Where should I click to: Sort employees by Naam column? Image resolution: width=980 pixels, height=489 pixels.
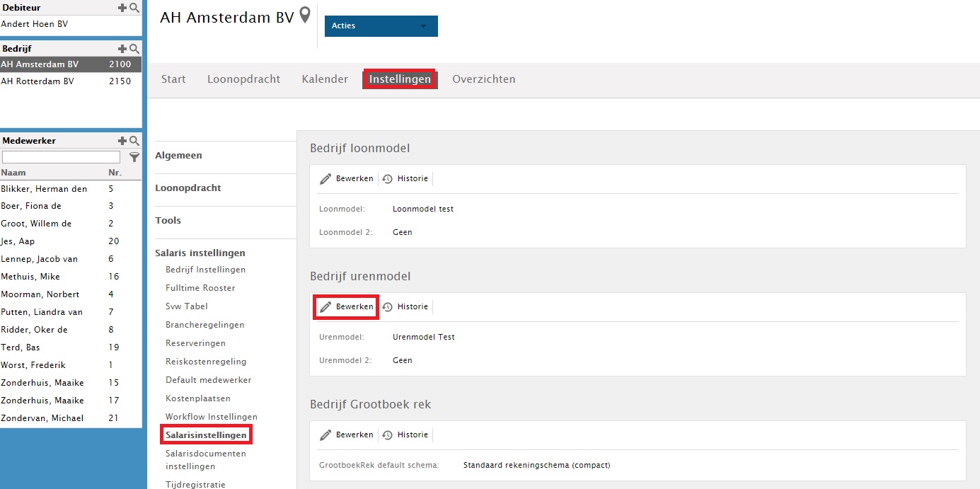pyautogui.click(x=13, y=173)
